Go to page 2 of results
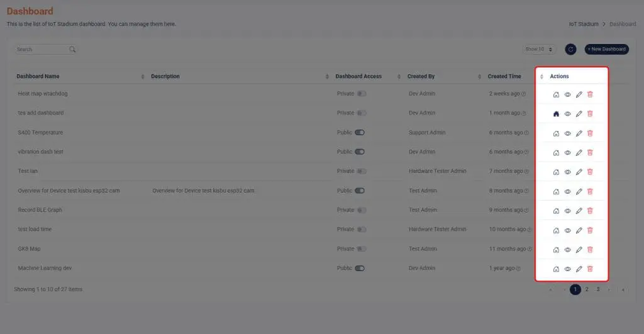The height and width of the screenshot is (334, 644). pos(587,289)
